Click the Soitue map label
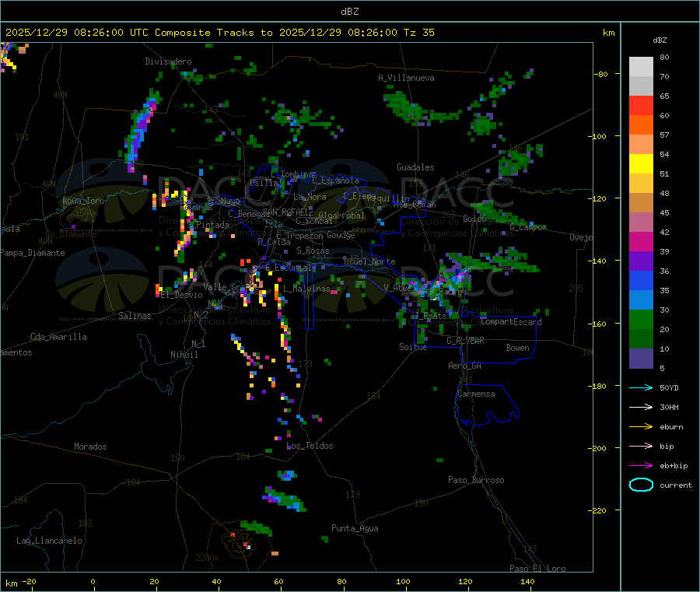 click(413, 347)
